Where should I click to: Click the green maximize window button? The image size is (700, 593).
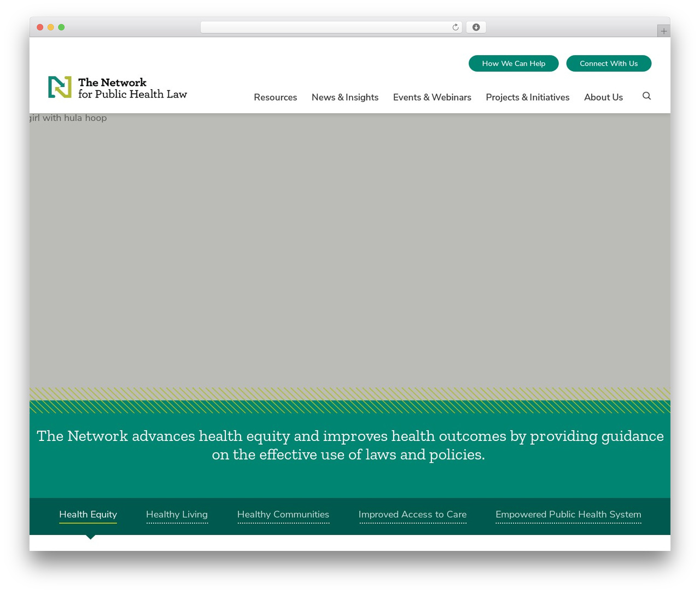click(x=61, y=27)
